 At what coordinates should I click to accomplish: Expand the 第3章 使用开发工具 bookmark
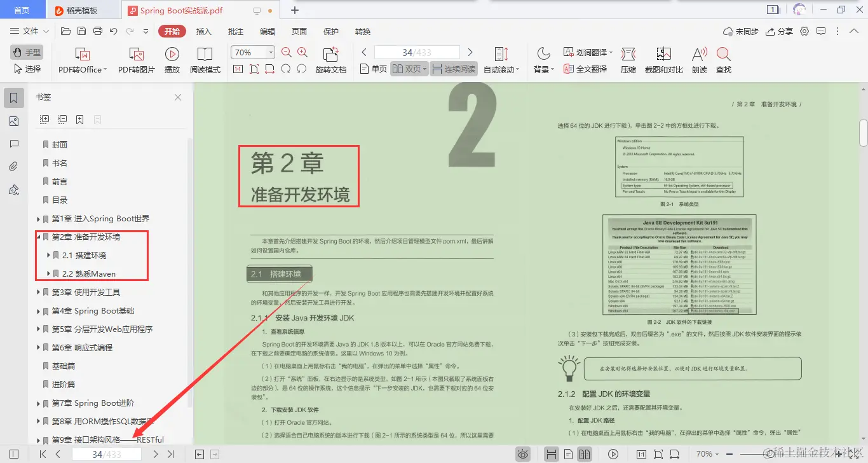[38, 292]
